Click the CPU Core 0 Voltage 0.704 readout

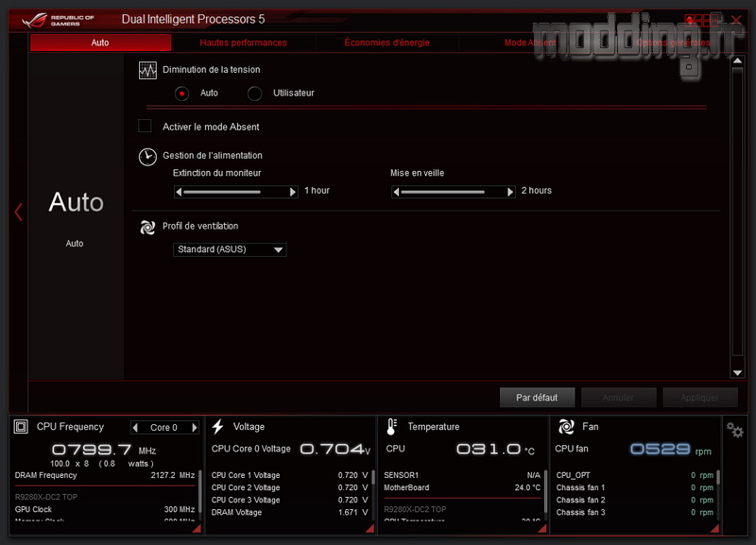[x=335, y=449]
